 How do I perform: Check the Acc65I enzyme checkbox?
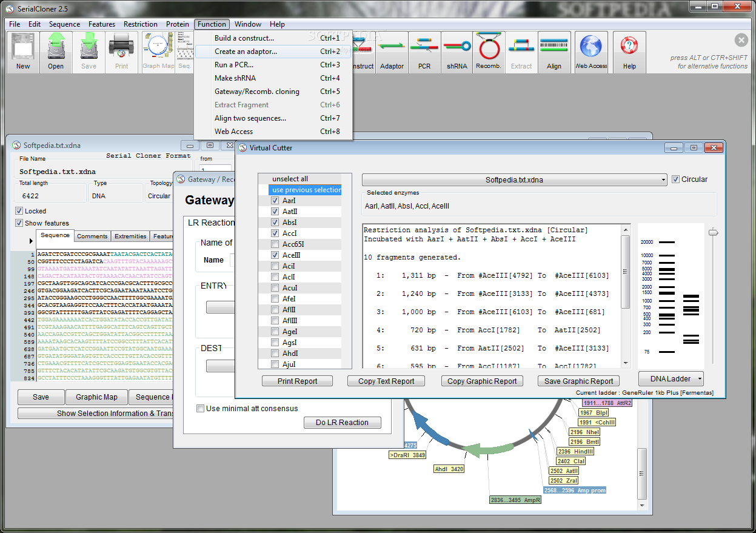tap(275, 244)
